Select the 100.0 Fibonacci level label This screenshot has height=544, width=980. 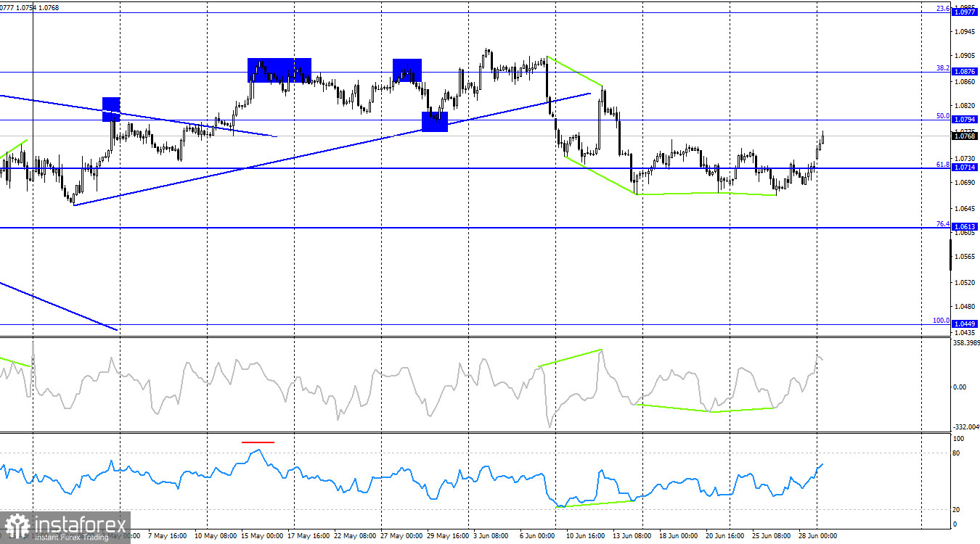pos(942,320)
